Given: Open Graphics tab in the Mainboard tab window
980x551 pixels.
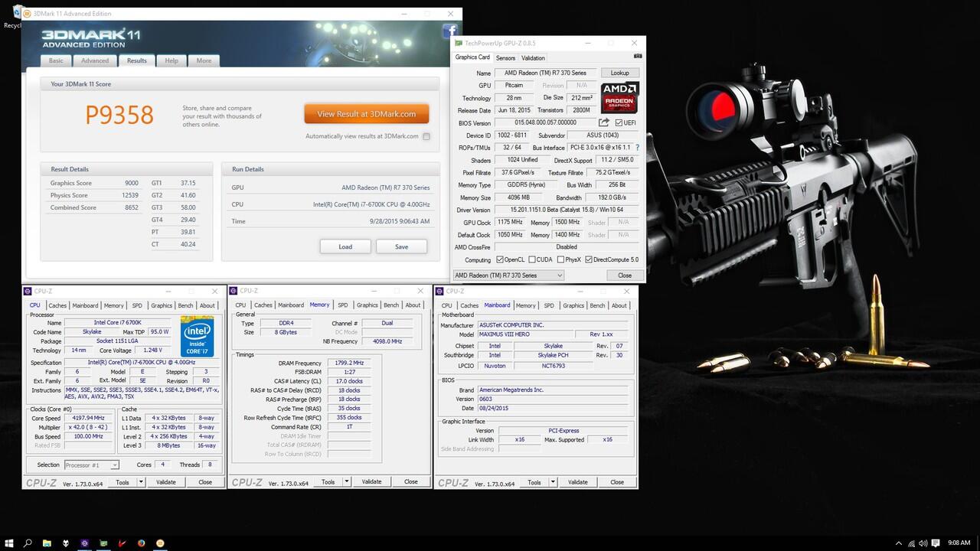Looking at the screenshot, I should point(573,305).
